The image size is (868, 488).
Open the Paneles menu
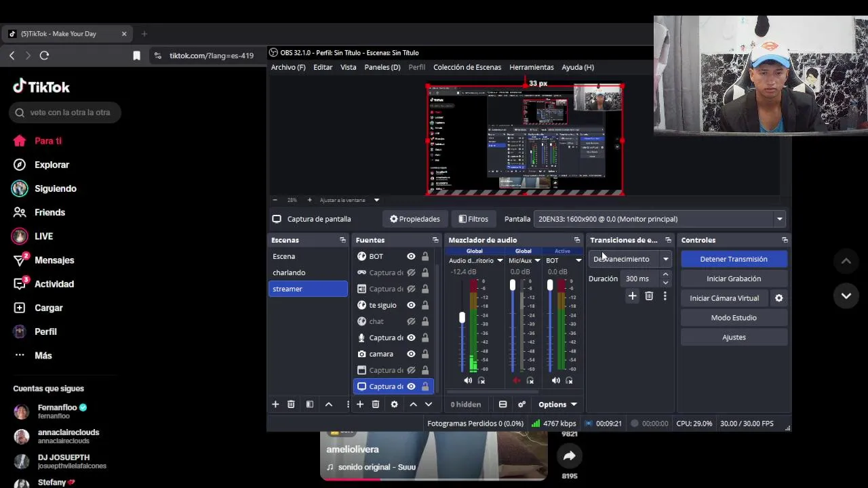pyautogui.click(x=382, y=67)
